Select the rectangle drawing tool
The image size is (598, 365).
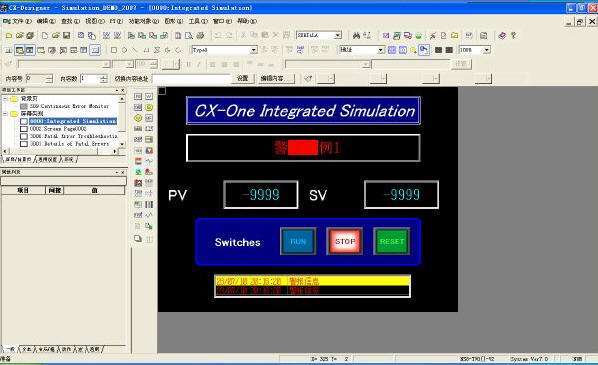click(114, 50)
